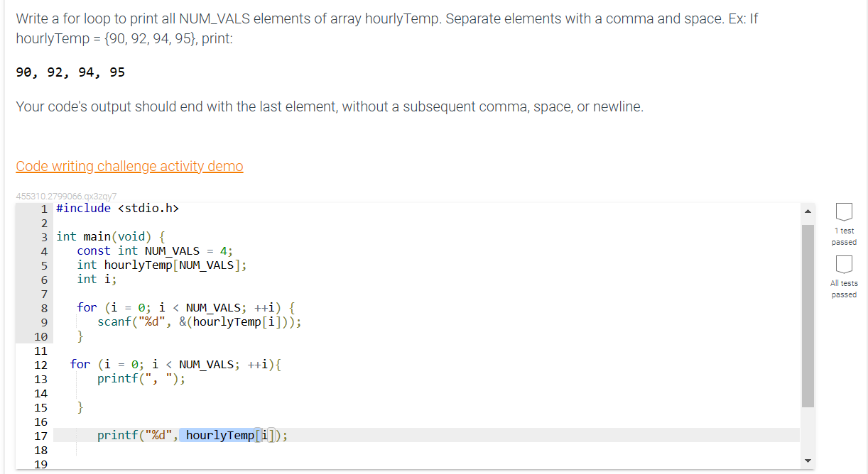Open the Code writing challenge activity demo link
This screenshot has width=868, height=474.
tap(129, 165)
